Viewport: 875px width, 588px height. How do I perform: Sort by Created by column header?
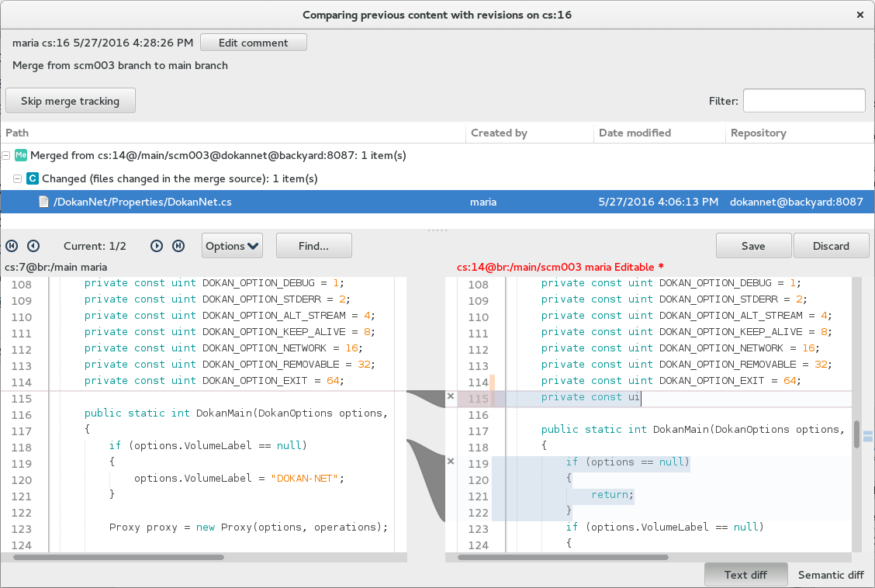coord(530,133)
